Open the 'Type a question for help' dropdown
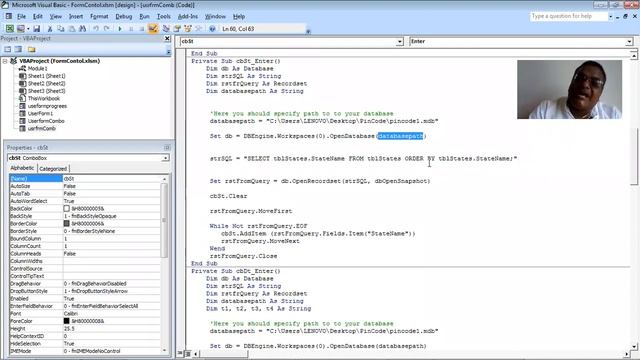This screenshot has height=360, width=640. (610, 16)
